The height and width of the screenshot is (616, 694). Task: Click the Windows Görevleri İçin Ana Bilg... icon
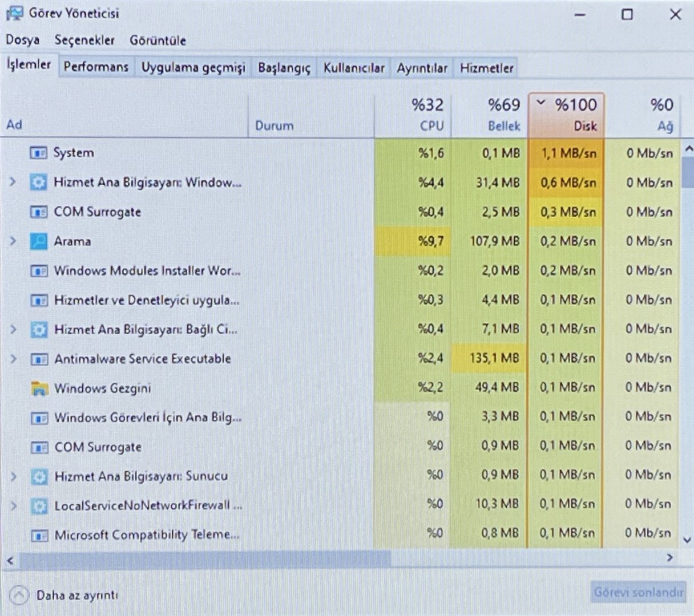click(39, 418)
